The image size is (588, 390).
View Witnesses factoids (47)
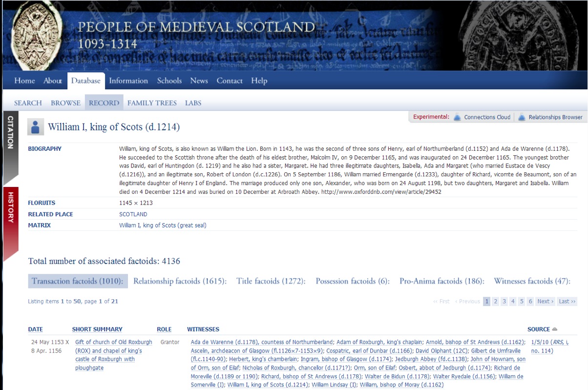532,281
